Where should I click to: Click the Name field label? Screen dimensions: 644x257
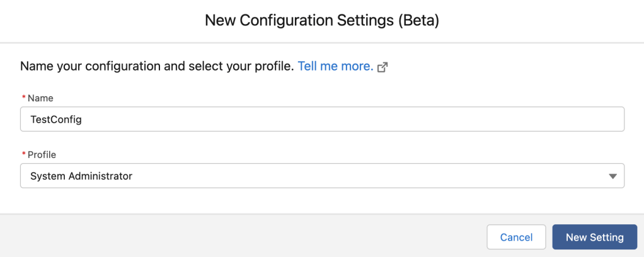[40, 98]
